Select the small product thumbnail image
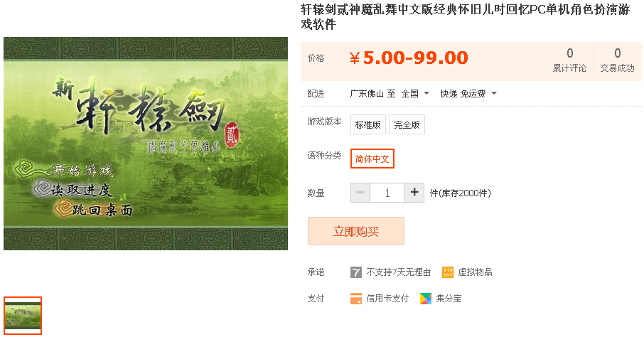The image size is (644, 337). [23, 316]
